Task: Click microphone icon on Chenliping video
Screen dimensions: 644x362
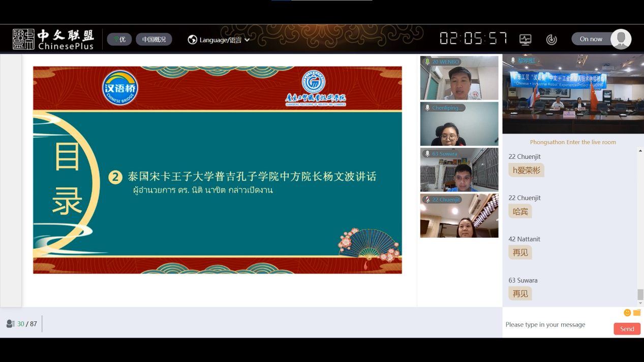Action: (x=427, y=108)
